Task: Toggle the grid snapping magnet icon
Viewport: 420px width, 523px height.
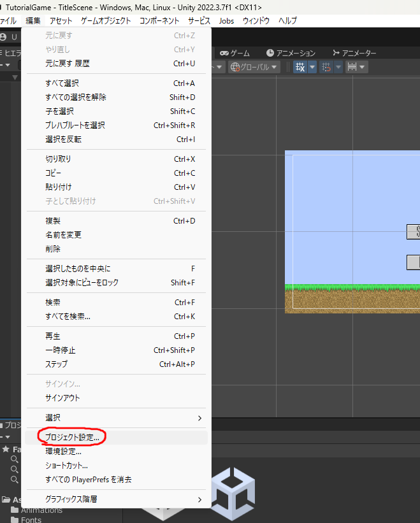Action: click(326, 67)
